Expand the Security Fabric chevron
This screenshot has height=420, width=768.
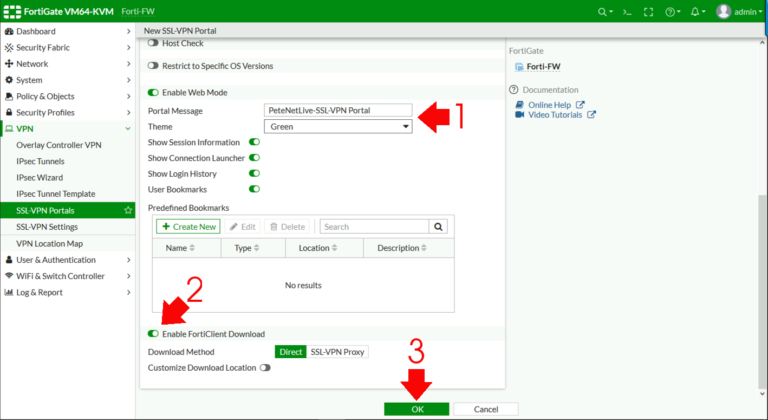pos(128,48)
